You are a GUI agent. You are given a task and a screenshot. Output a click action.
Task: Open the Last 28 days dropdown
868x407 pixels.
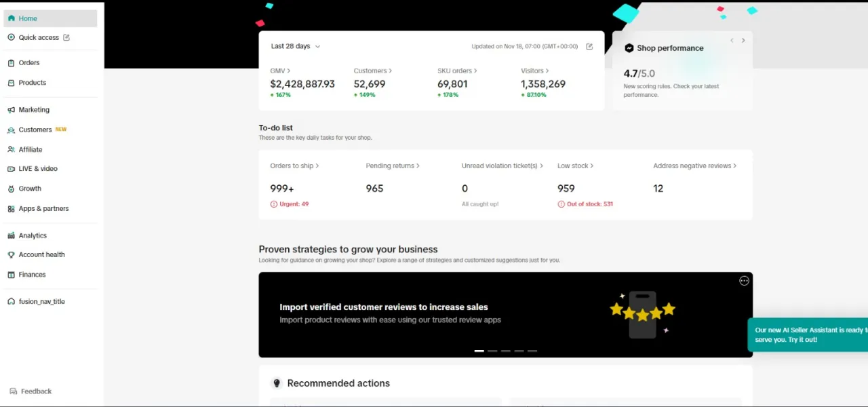tap(296, 47)
